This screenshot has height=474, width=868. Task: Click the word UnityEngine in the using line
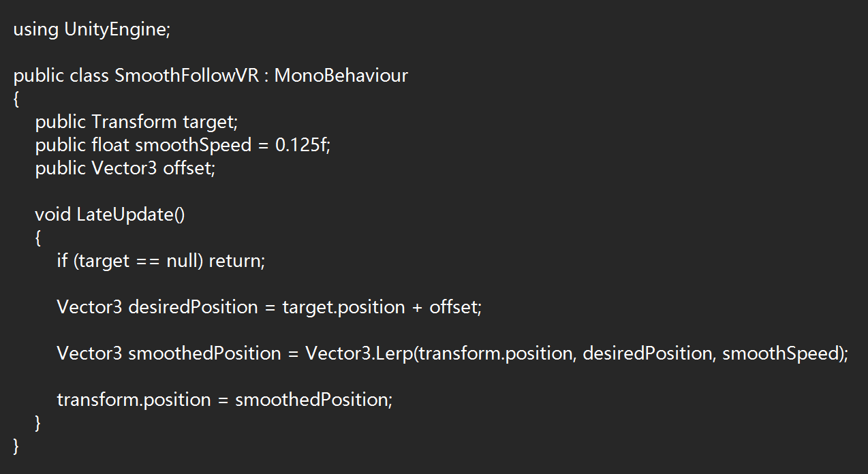117,30
